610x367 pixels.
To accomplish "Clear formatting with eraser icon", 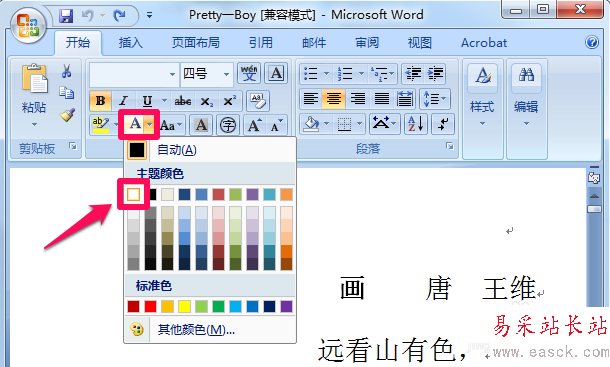I will [x=257, y=101].
